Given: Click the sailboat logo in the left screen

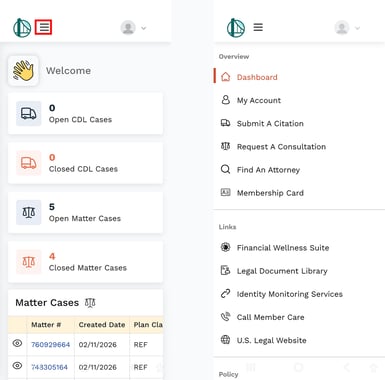Looking at the screenshot, I should [22, 28].
